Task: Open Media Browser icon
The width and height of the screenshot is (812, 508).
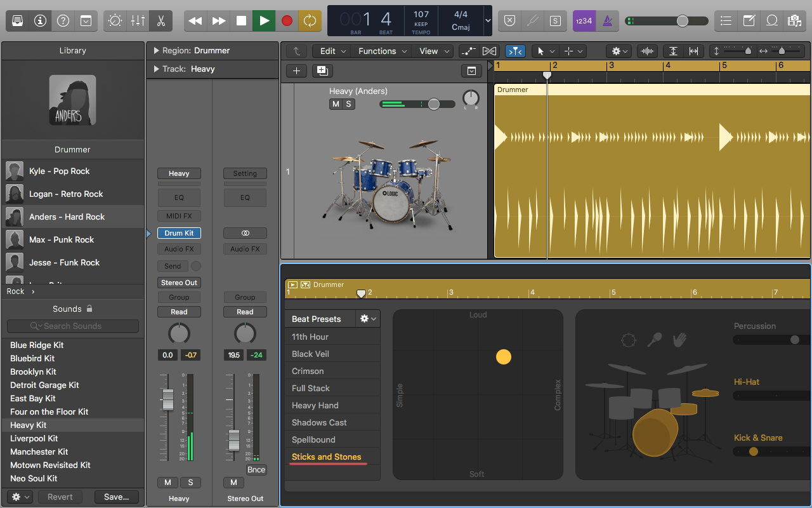Action: pos(794,21)
